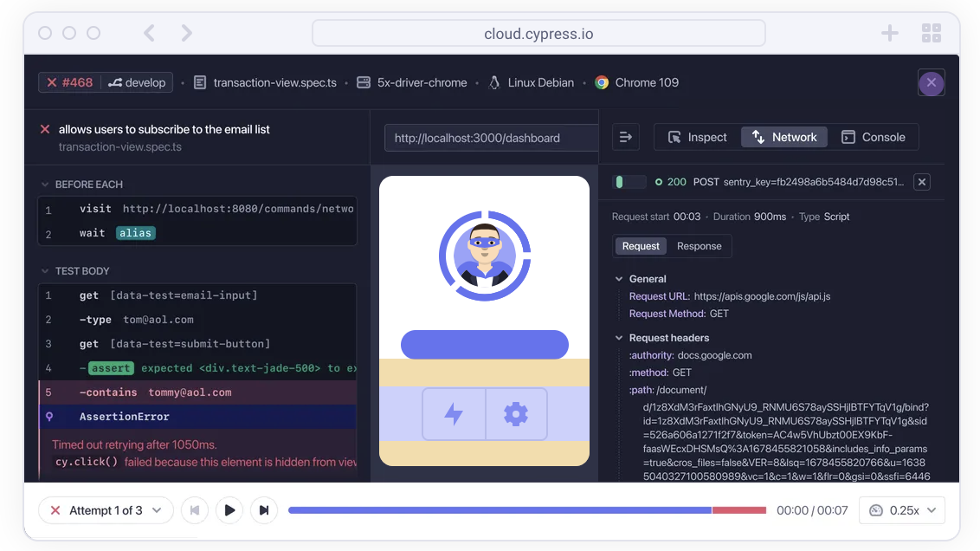980x551 pixels.
Task: Collapse the General section
Action: pyautogui.click(x=619, y=279)
